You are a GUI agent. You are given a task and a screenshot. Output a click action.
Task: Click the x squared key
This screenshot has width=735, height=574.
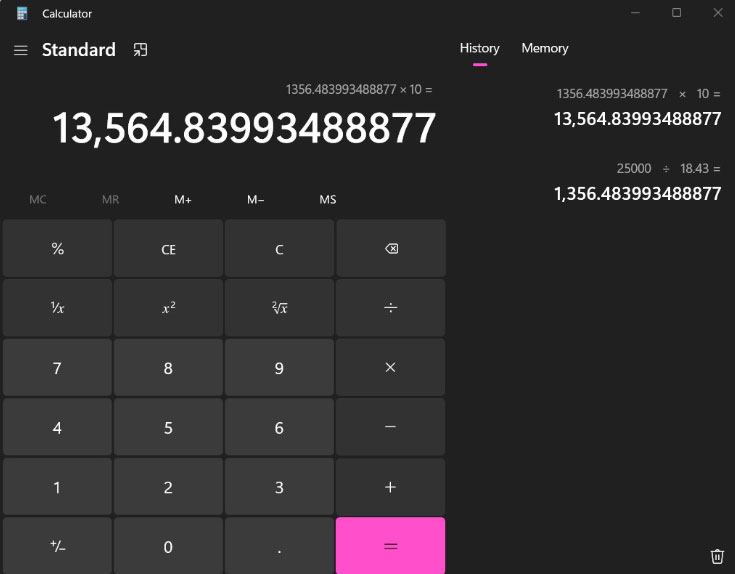tap(168, 308)
